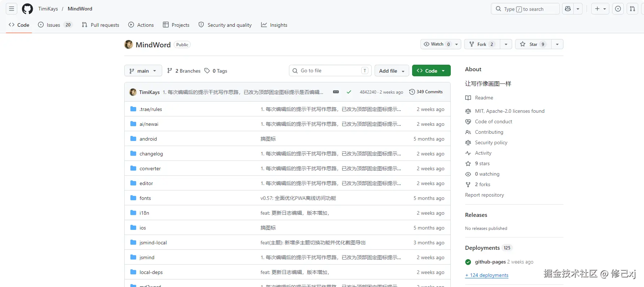Open the hamburger navigation menu
Image resolution: width=644 pixels, height=287 pixels.
pos(12,9)
